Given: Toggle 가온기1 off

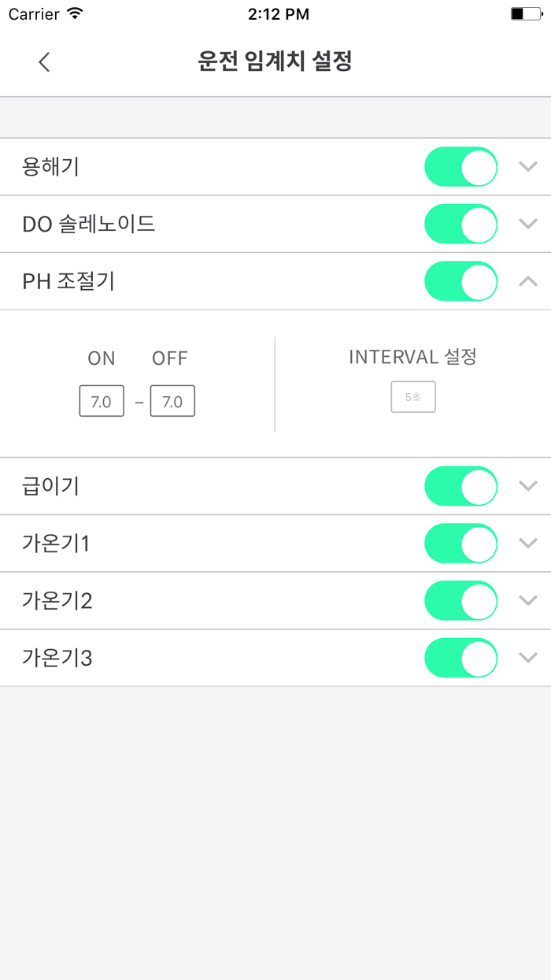Looking at the screenshot, I should point(460,544).
